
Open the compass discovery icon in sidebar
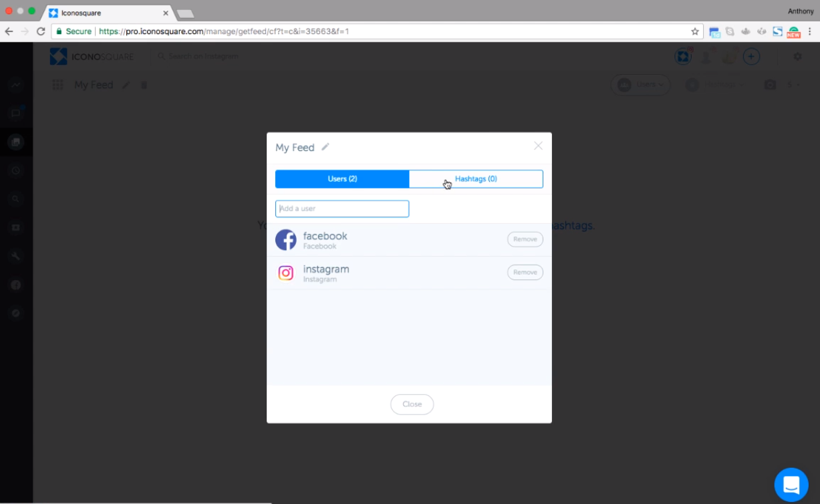coord(16,313)
